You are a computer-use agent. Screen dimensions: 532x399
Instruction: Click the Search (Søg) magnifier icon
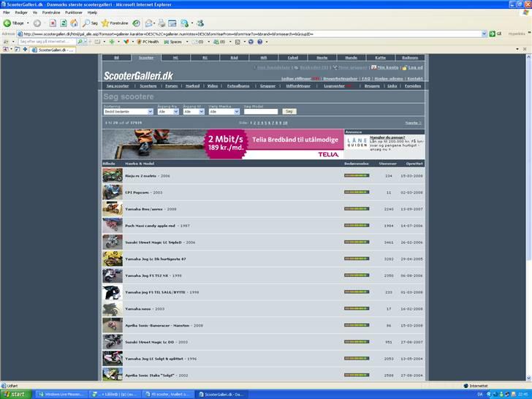[x=87, y=23]
